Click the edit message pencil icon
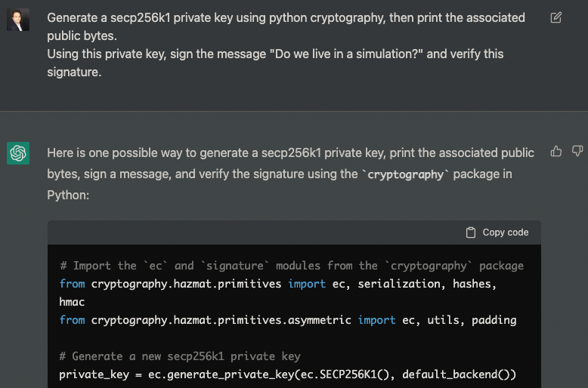 (x=556, y=17)
